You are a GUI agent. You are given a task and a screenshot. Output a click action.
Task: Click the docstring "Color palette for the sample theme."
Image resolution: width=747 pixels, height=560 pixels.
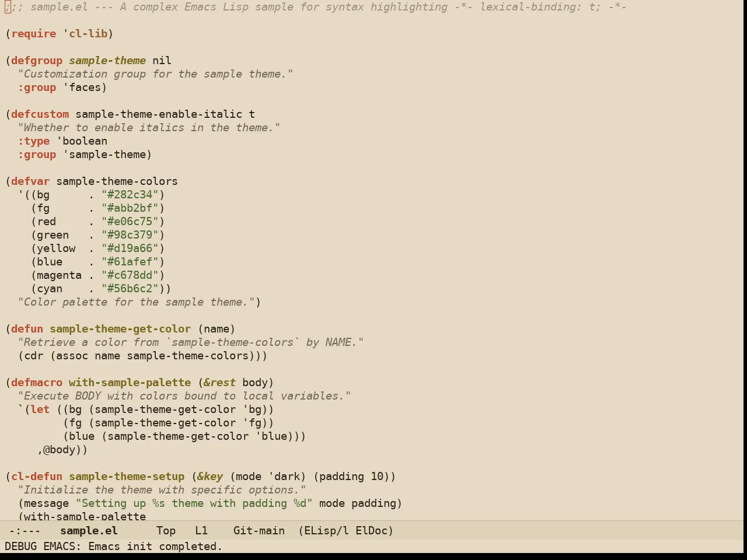(x=137, y=302)
